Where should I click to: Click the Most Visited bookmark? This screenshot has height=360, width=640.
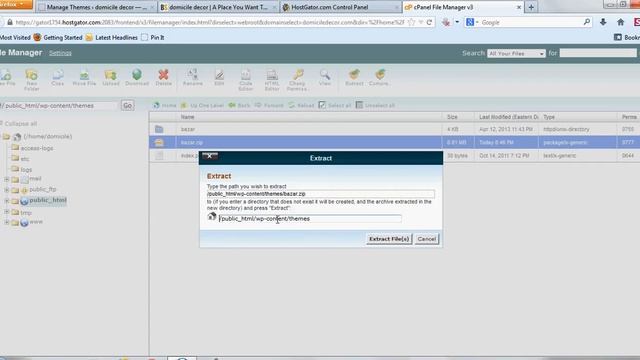click(x=15, y=38)
